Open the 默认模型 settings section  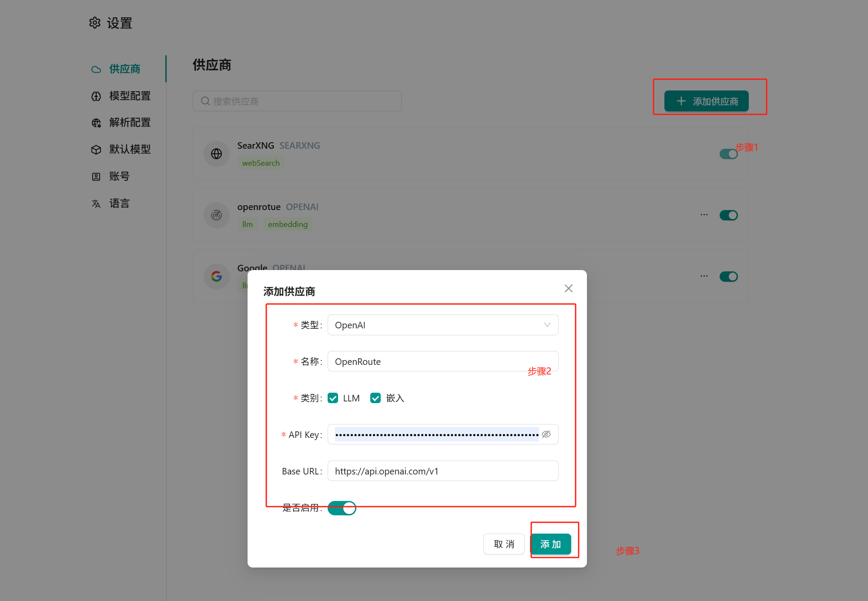[130, 149]
